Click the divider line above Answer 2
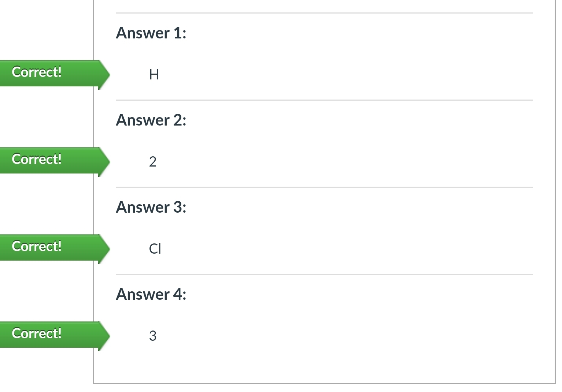 324,100
